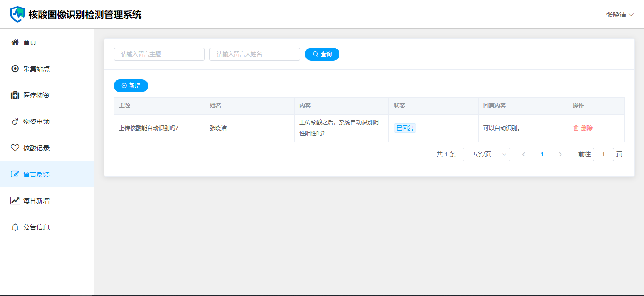Expand the 5条/页 page size selector
The width and height of the screenshot is (644, 296).
pyautogui.click(x=486, y=155)
